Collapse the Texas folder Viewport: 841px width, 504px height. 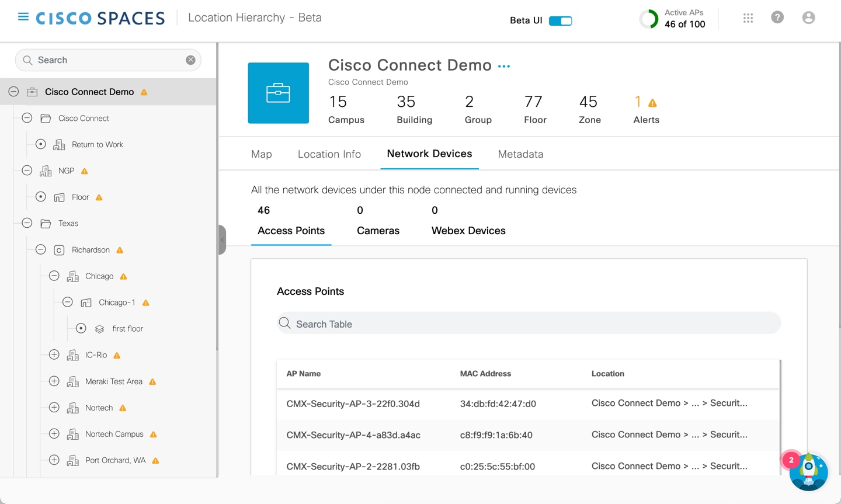pyautogui.click(x=27, y=223)
